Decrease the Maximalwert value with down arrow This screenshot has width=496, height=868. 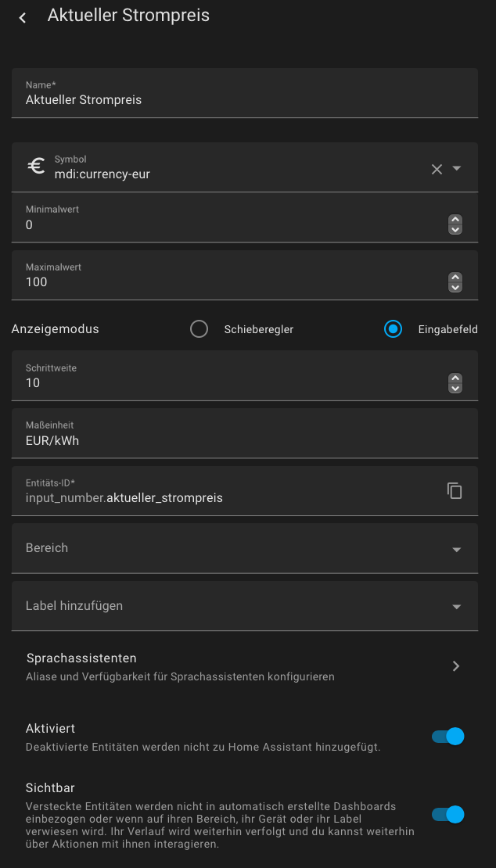pyautogui.click(x=455, y=287)
